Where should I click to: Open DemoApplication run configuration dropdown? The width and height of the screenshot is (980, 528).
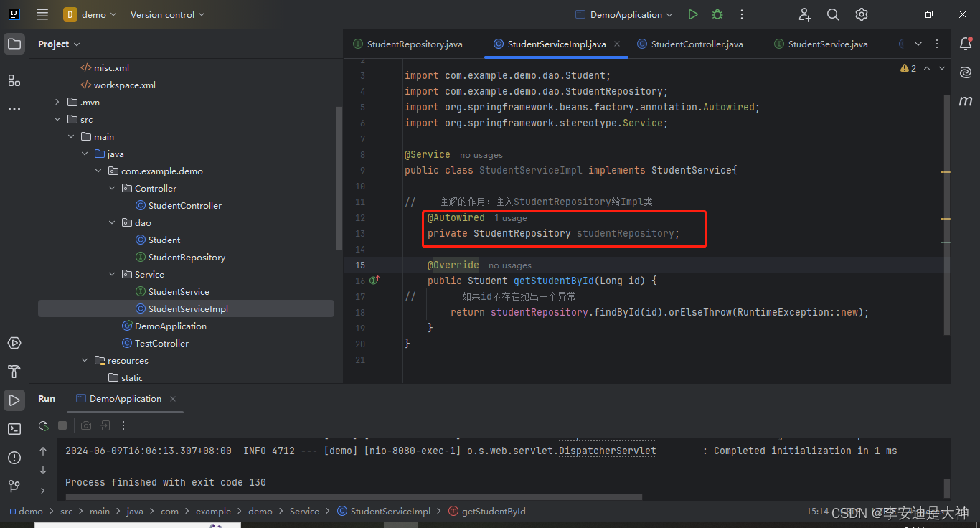coord(624,14)
